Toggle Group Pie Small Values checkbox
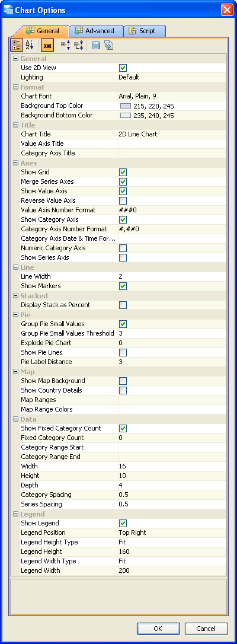The image size is (237, 644). 123,324
